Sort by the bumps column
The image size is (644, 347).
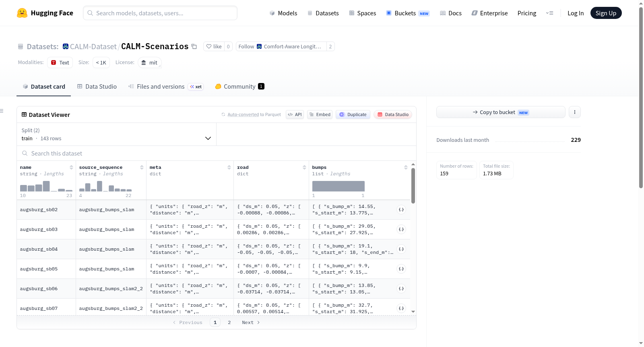pyautogui.click(x=406, y=167)
